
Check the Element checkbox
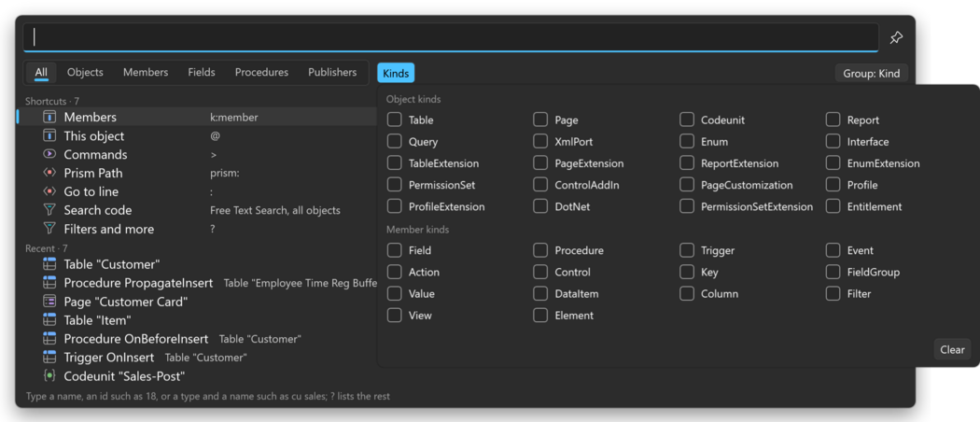click(540, 315)
